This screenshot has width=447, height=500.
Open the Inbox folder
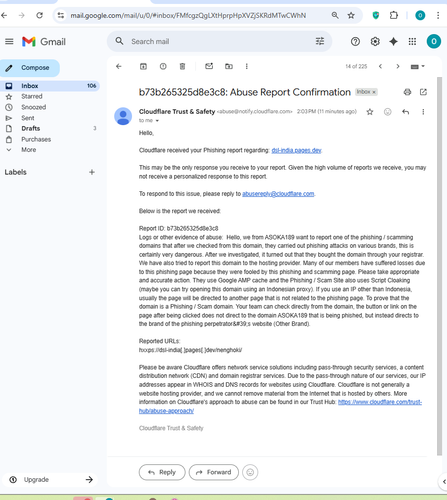(50, 86)
